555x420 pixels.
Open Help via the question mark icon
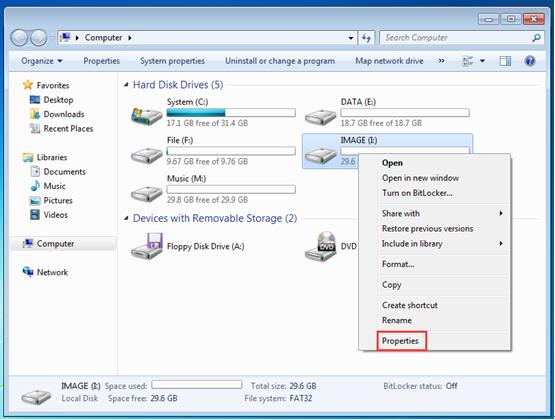[x=530, y=61]
